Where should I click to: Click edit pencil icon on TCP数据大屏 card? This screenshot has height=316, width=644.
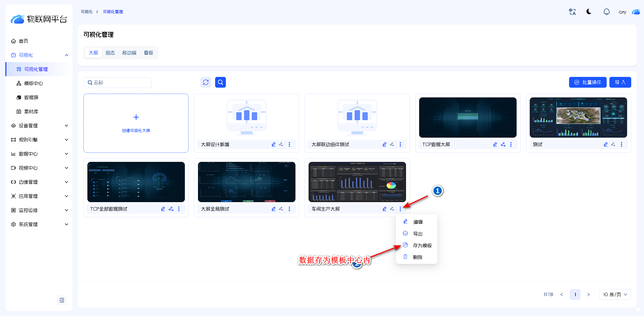pyautogui.click(x=495, y=144)
